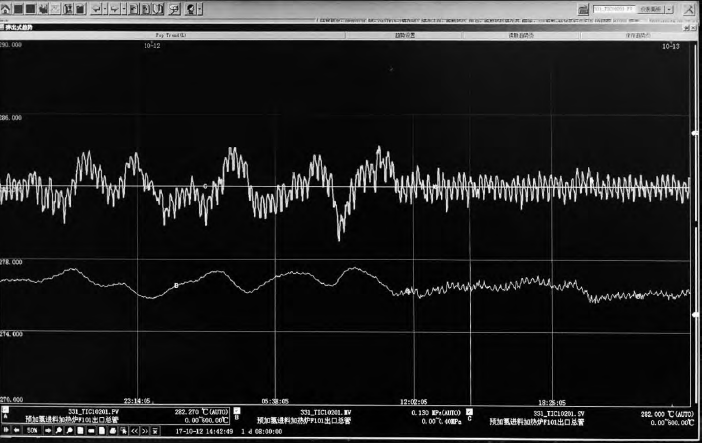Toggle pen A checkbox for TIC10201.PV
The image size is (704, 443).
point(5,410)
